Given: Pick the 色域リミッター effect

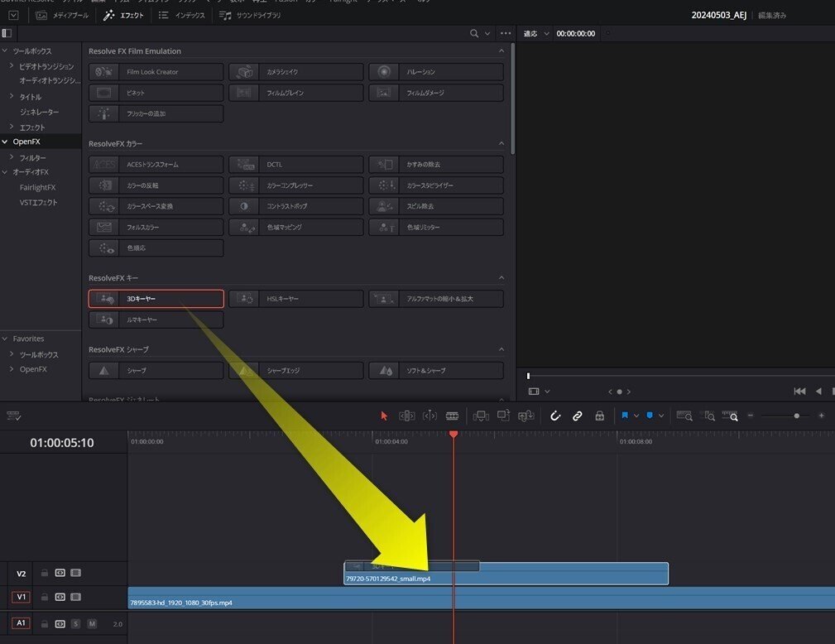Looking at the screenshot, I should coord(436,228).
